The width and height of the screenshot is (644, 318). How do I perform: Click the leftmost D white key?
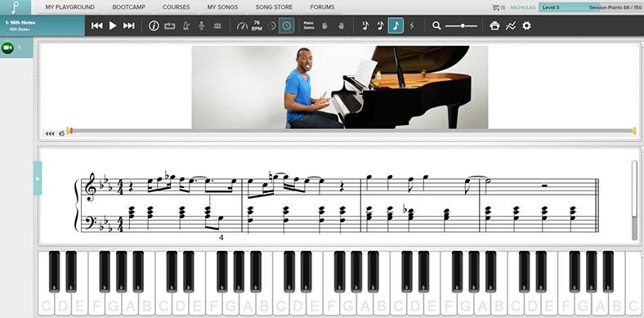click(63, 304)
